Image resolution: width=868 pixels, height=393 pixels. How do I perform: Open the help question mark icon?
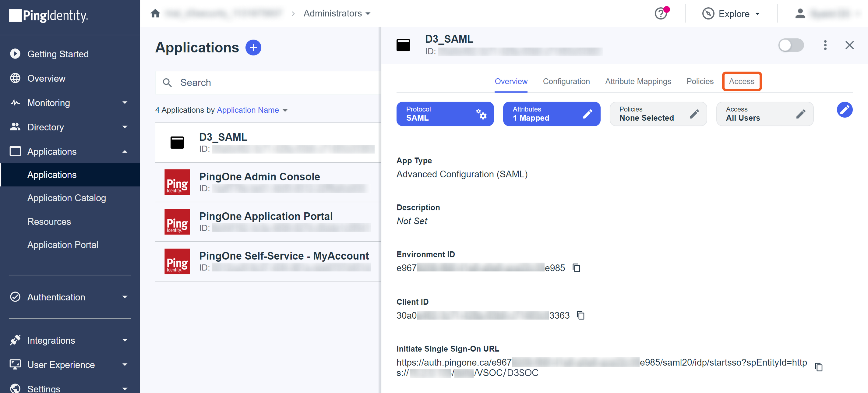(x=661, y=14)
